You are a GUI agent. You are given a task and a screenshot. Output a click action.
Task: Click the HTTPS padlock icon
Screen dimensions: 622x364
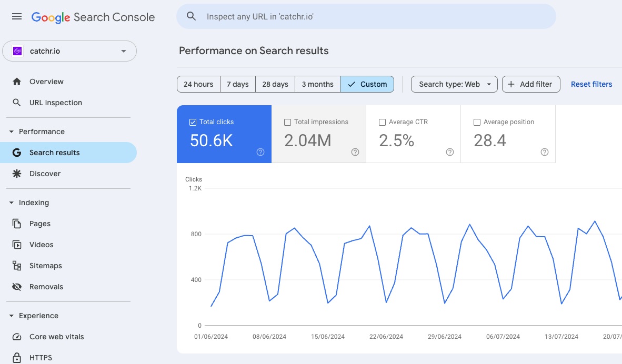(17, 358)
